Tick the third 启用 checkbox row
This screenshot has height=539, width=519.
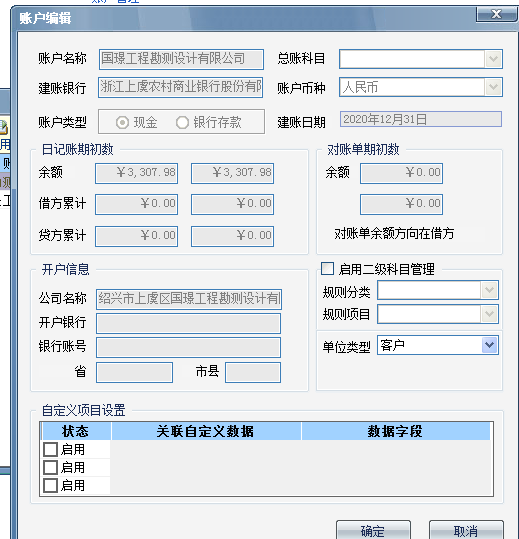click(51, 486)
